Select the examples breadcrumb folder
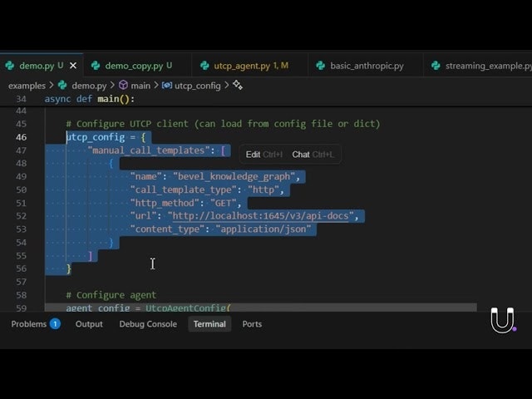The height and width of the screenshot is (399, 532). pyautogui.click(x=27, y=86)
